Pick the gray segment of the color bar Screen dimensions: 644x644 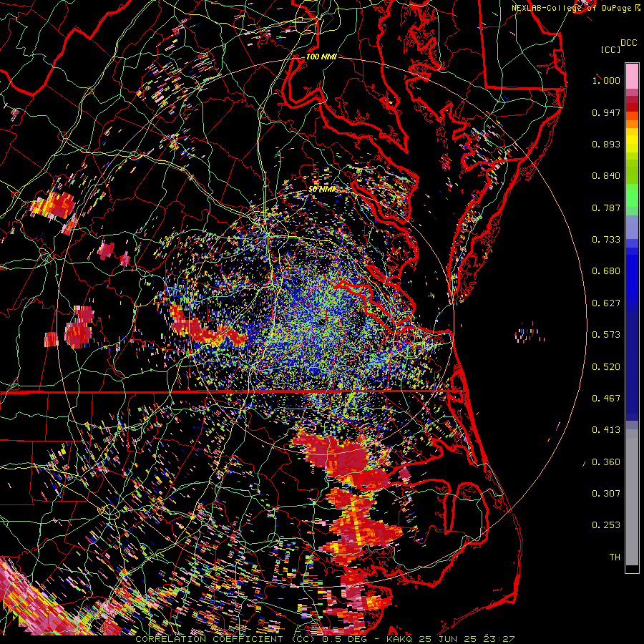pyautogui.click(x=632, y=497)
